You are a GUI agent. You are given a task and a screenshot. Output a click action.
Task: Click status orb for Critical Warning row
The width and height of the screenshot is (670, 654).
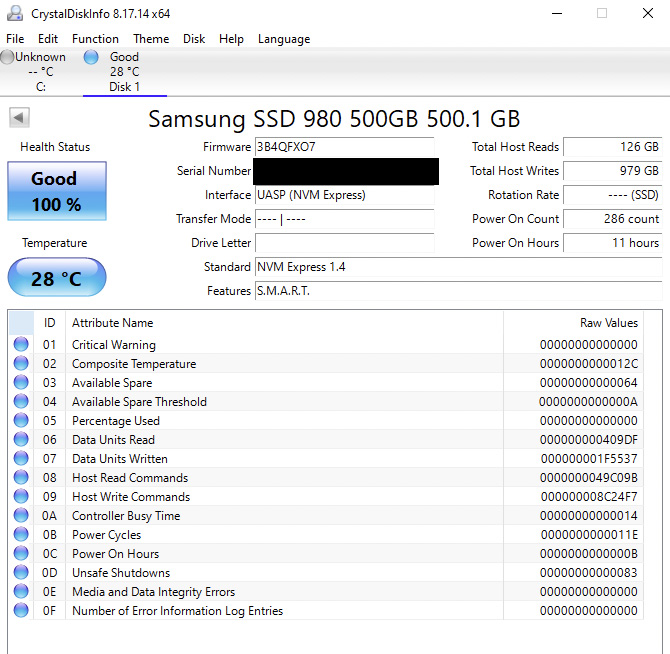point(21,345)
